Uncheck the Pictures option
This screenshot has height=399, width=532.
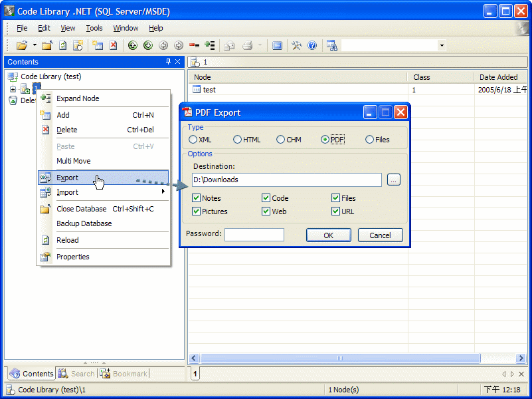click(196, 211)
